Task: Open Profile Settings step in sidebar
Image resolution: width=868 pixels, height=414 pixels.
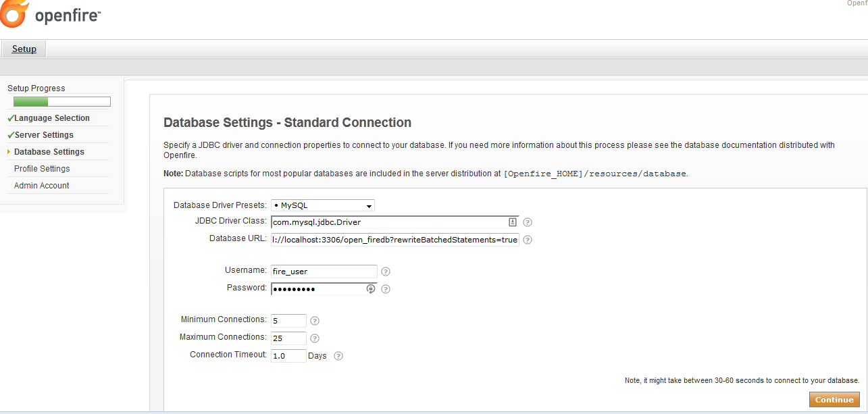Action: [x=42, y=169]
